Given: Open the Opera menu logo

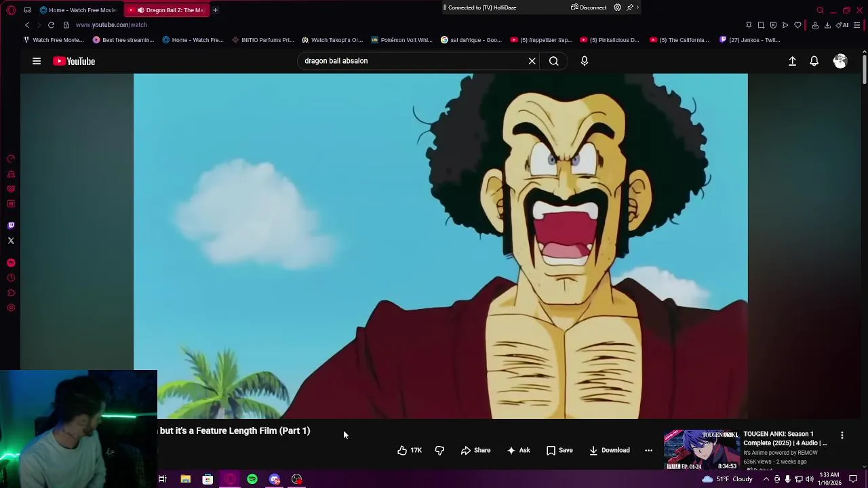Looking at the screenshot, I should click(x=11, y=10).
